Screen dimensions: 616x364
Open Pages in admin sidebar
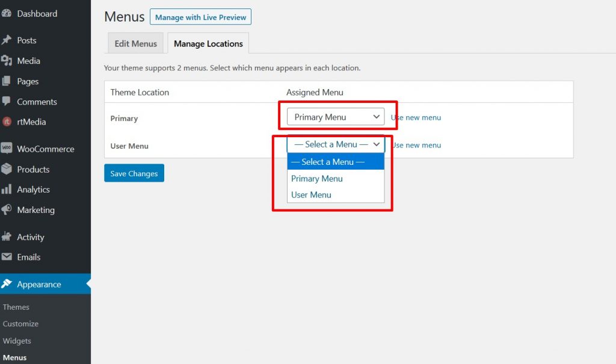(x=28, y=81)
